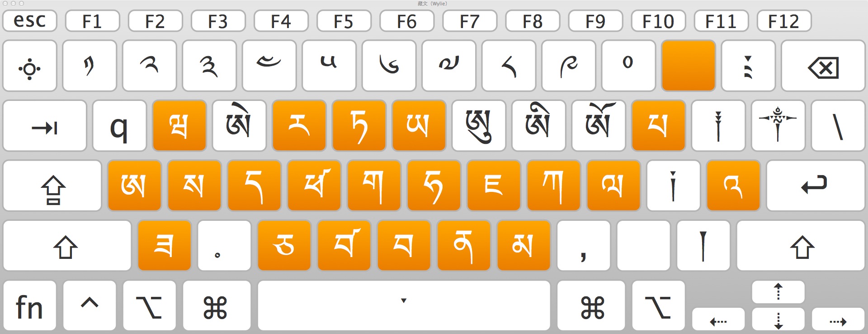Click the fn modifier key
The image size is (868, 334).
point(30,305)
